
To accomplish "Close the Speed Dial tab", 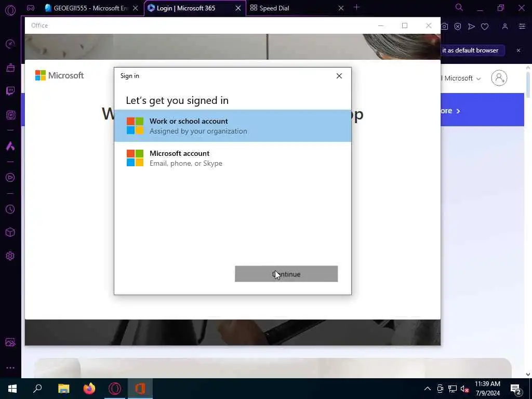I will tap(341, 8).
